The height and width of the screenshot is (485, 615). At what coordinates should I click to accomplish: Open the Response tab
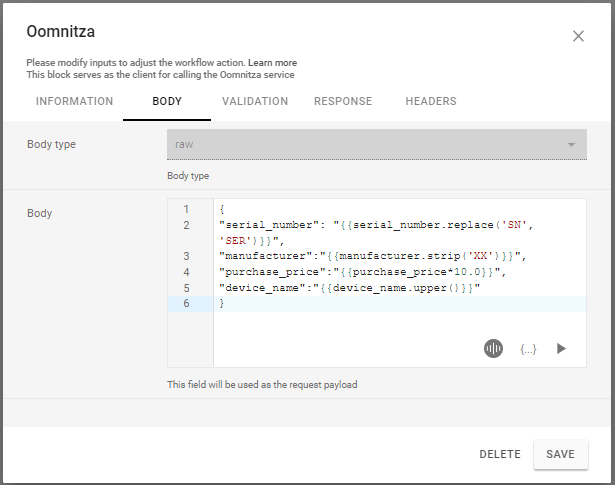point(343,101)
